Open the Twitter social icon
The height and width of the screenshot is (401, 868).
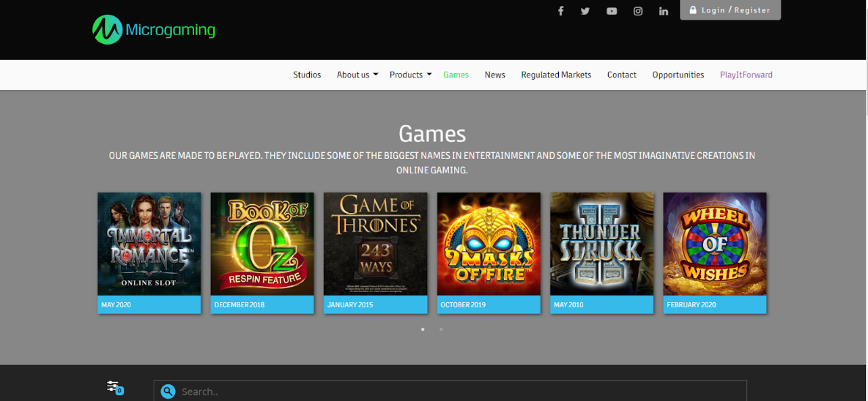585,11
